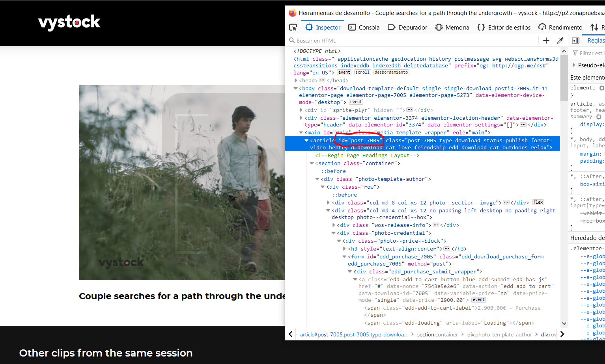
Task: Open the Depurador tab
Action: click(x=407, y=27)
